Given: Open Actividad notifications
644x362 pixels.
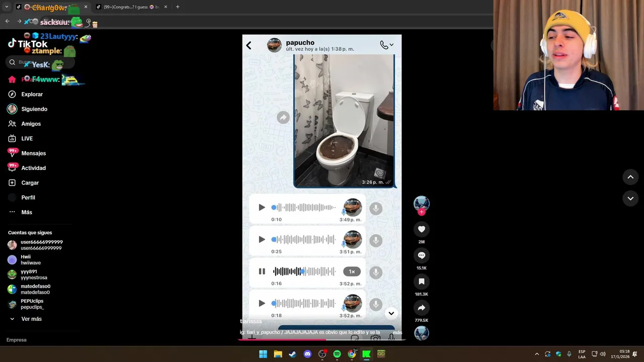Looking at the screenshot, I should [33, 168].
